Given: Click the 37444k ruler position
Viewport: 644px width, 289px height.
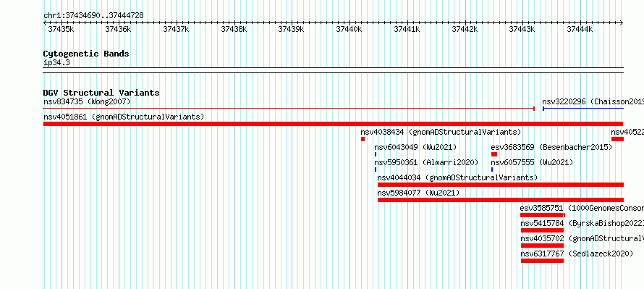Looking at the screenshot, I should point(580,29).
